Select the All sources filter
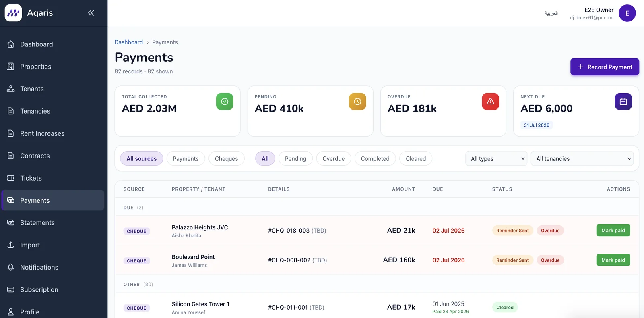 [142, 158]
